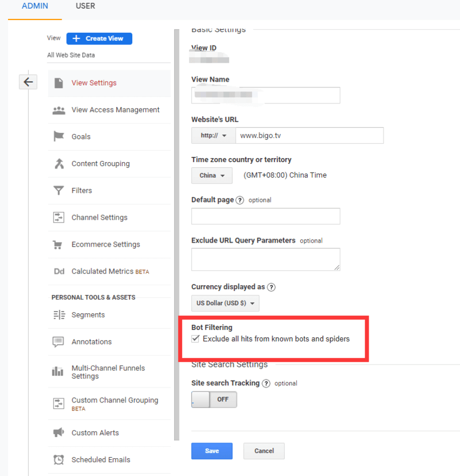This screenshot has width=460, height=476.
Task: Click the Create View button
Action: pos(99,38)
